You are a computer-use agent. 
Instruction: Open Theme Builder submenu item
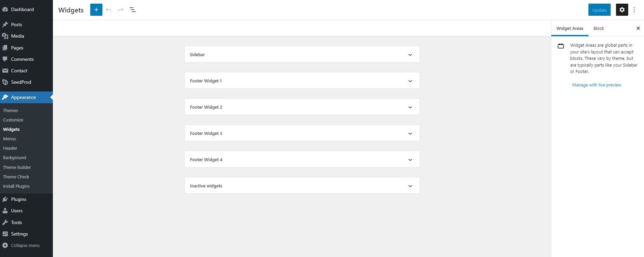coord(17,167)
